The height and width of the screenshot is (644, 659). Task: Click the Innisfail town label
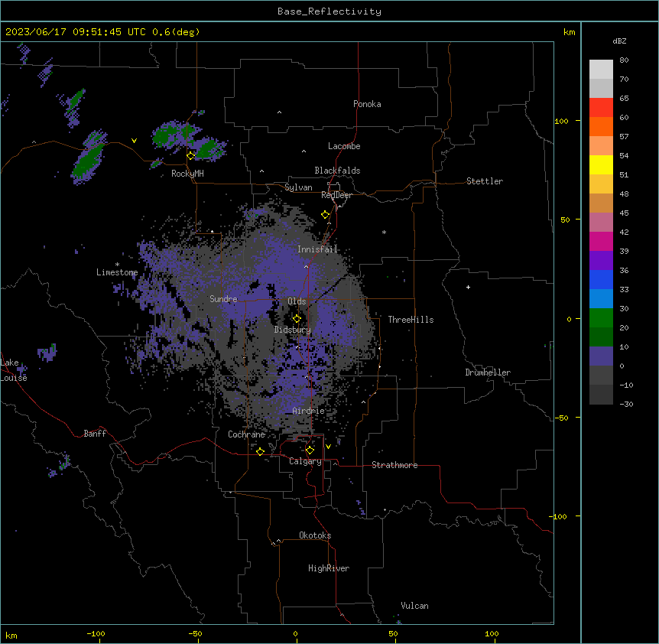pyautogui.click(x=317, y=249)
